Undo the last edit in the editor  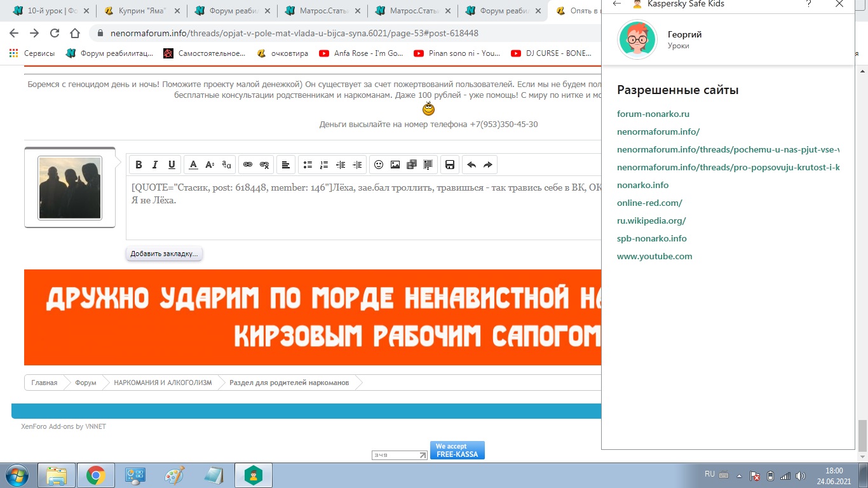(471, 165)
